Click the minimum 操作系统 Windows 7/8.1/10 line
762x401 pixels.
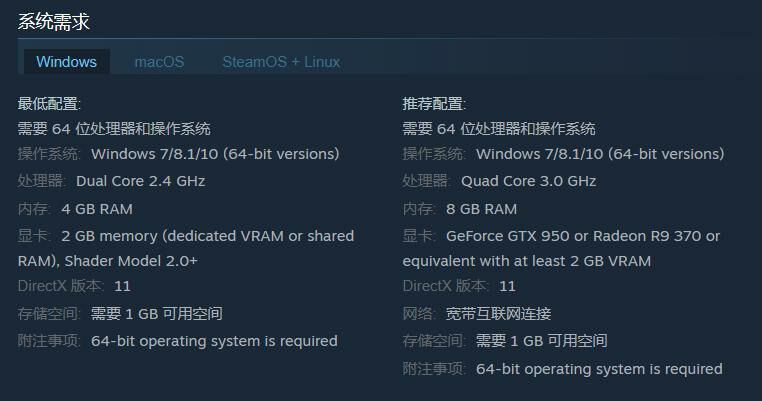pos(178,154)
